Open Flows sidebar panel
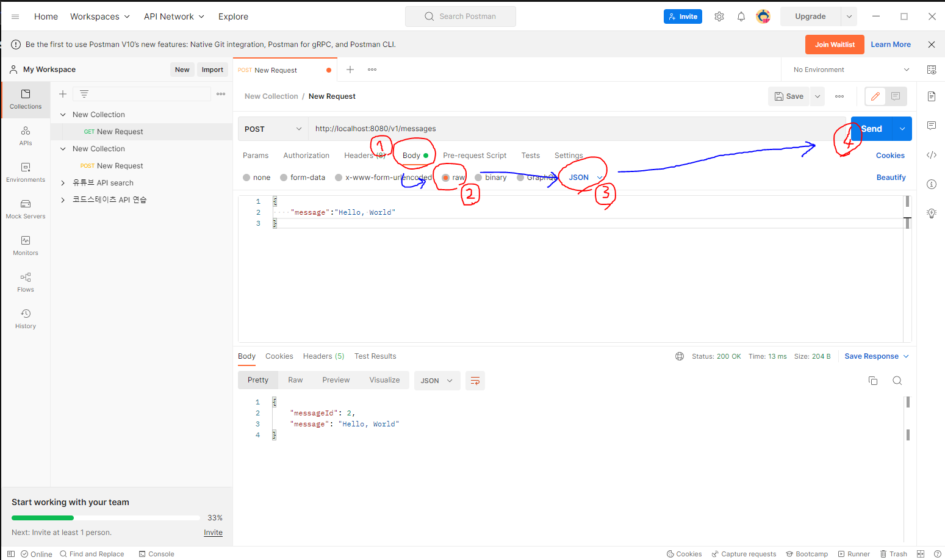 click(26, 282)
